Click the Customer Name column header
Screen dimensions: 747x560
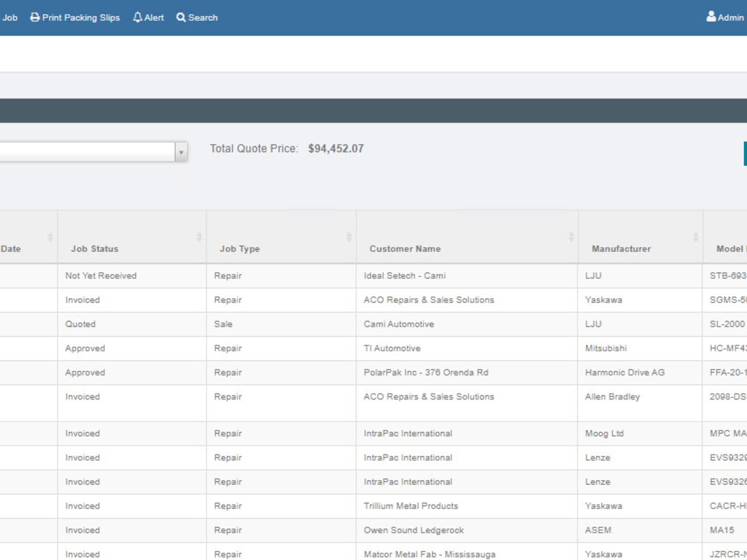pos(405,249)
